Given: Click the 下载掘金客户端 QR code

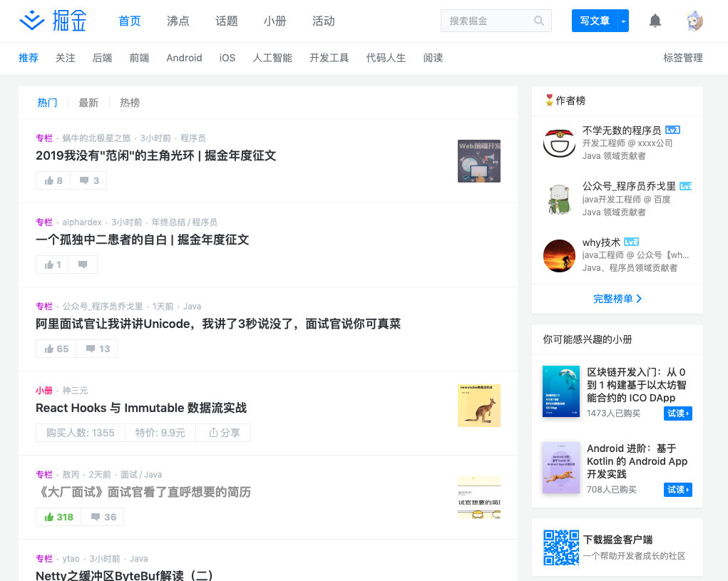Looking at the screenshot, I should pyautogui.click(x=561, y=547).
